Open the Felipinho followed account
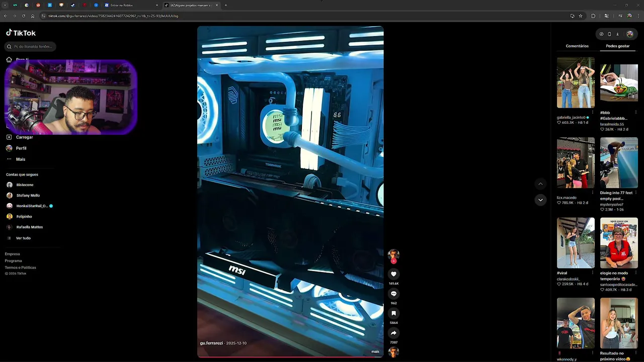 coord(24,216)
